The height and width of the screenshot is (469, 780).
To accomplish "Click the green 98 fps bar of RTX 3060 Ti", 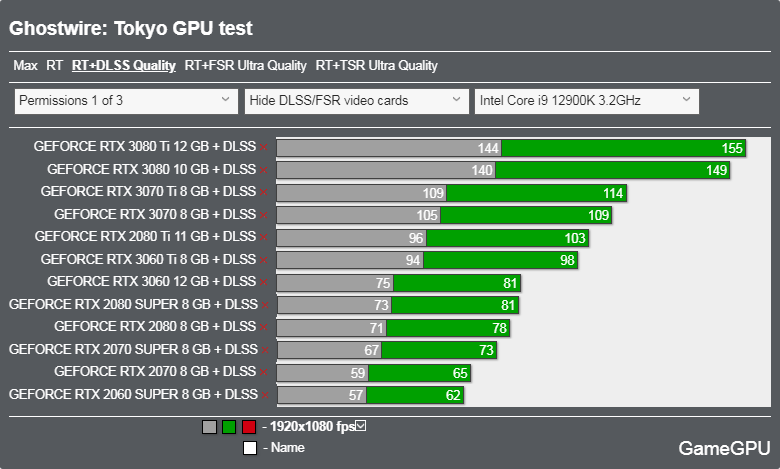I will point(500,260).
